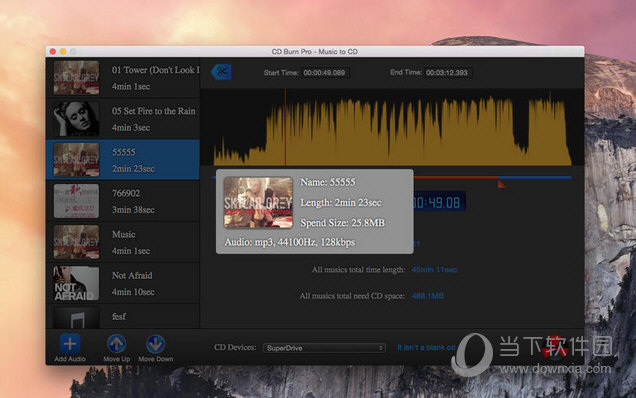Screen dimensions: 636x398
Task: Select the Music track row
Action: pos(123,242)
